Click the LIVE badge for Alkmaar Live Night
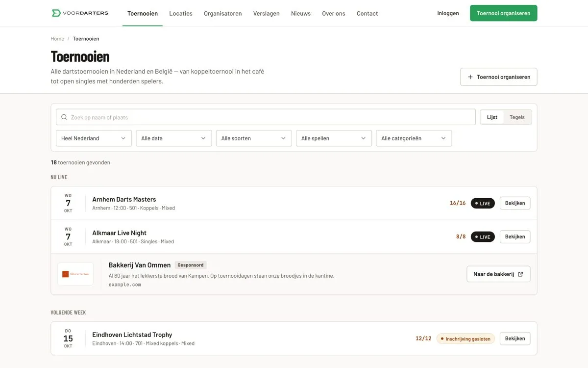The image size is (588, 368). [x=483, y=237]
